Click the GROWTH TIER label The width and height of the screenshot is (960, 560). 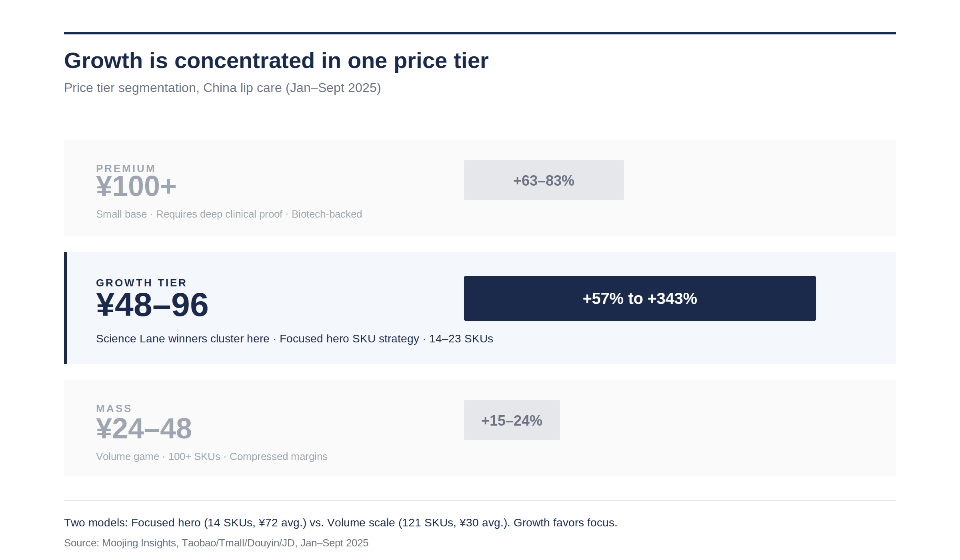(141, 283)
